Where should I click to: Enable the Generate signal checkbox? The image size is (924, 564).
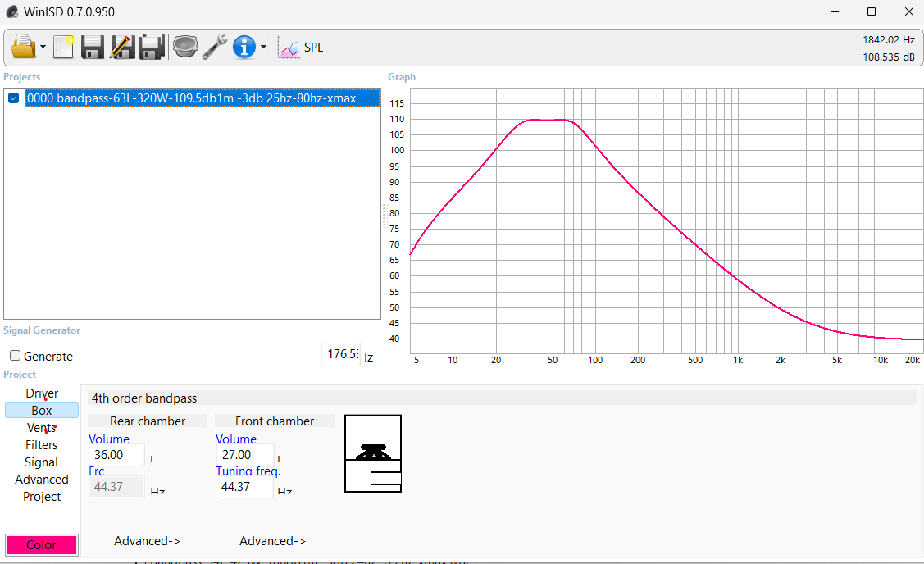tap(16, 356)
